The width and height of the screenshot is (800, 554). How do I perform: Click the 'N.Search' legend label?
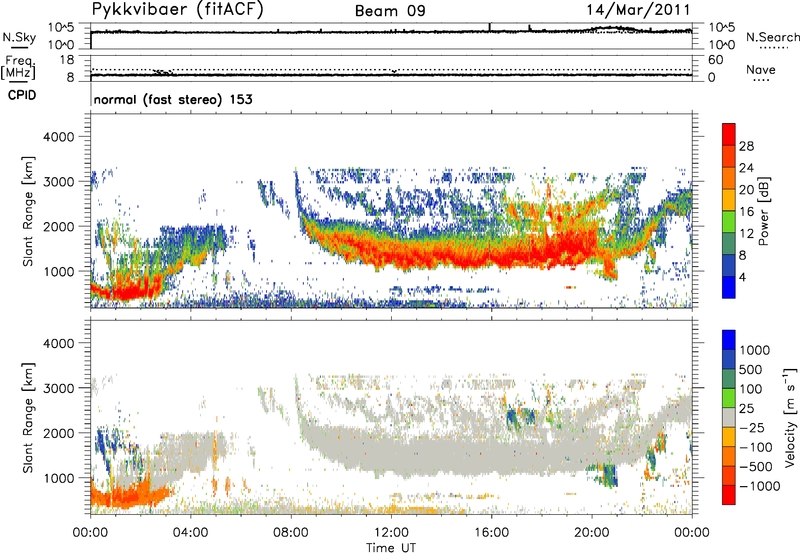click(x=772, y=37)
